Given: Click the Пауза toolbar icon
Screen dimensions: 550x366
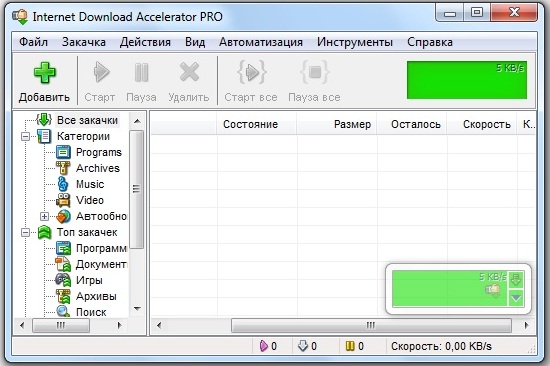Looking at the screenshot, I should pos(141,73).
